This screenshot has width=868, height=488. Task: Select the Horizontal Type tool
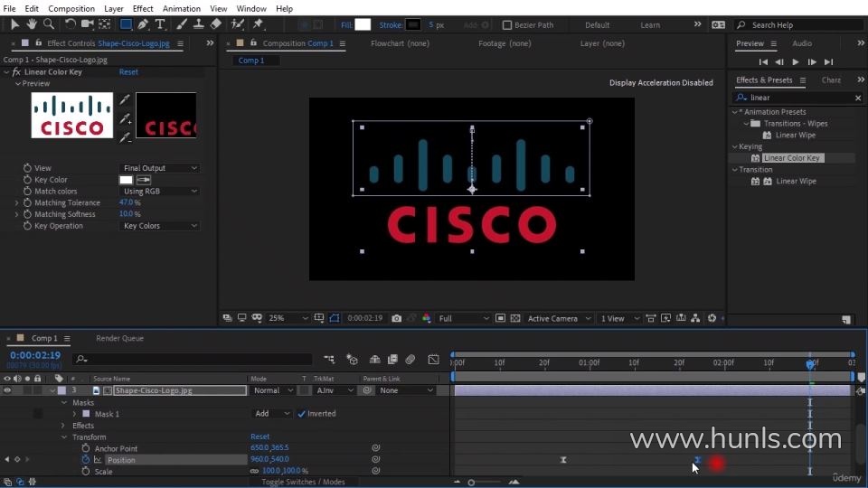click(160, 24)
